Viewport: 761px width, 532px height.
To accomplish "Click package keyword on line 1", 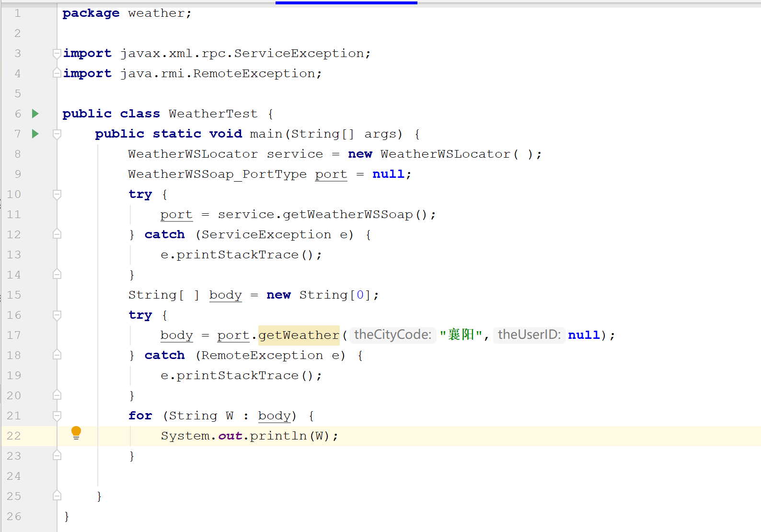I will [x=91, y=13].
